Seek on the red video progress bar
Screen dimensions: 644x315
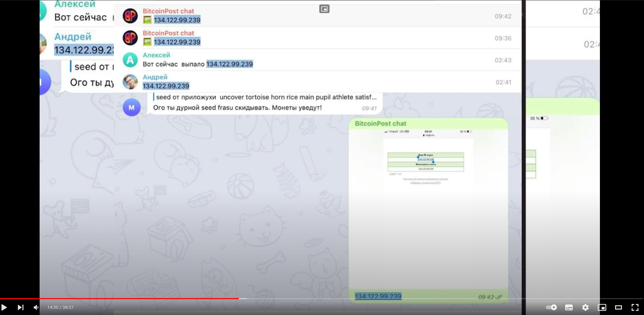[120, 298]
